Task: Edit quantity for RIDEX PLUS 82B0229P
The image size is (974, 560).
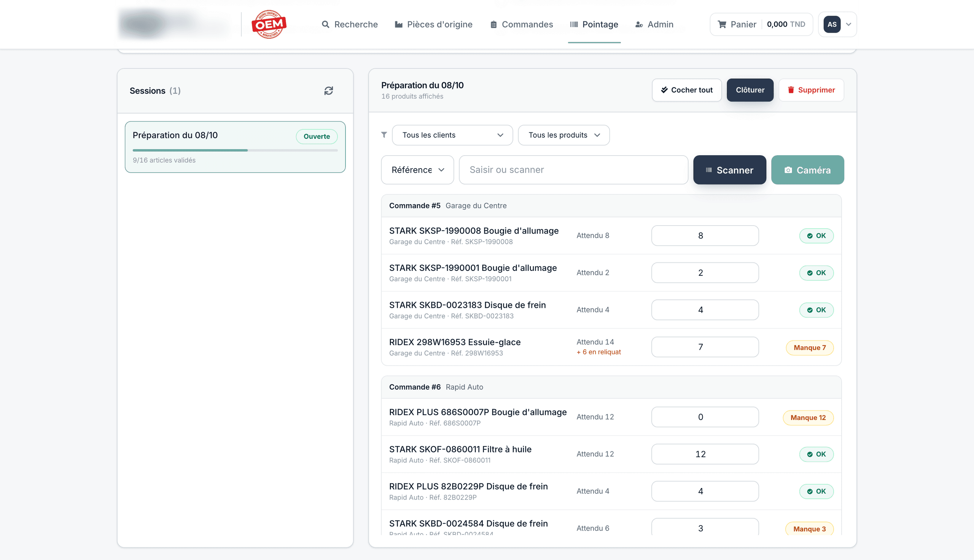Action: (705, 491)
